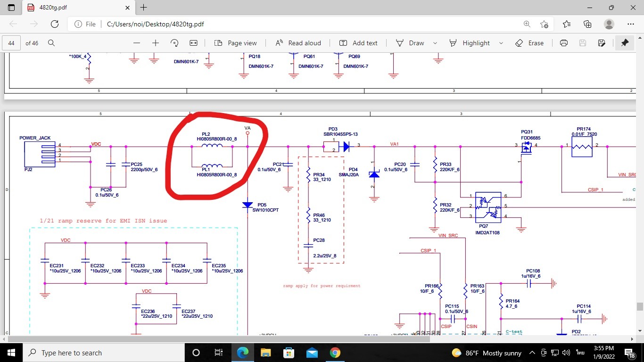The image size is (644, 362).
Task: Open Cortana circle icon on taskbar
Action: click(196, 353)
